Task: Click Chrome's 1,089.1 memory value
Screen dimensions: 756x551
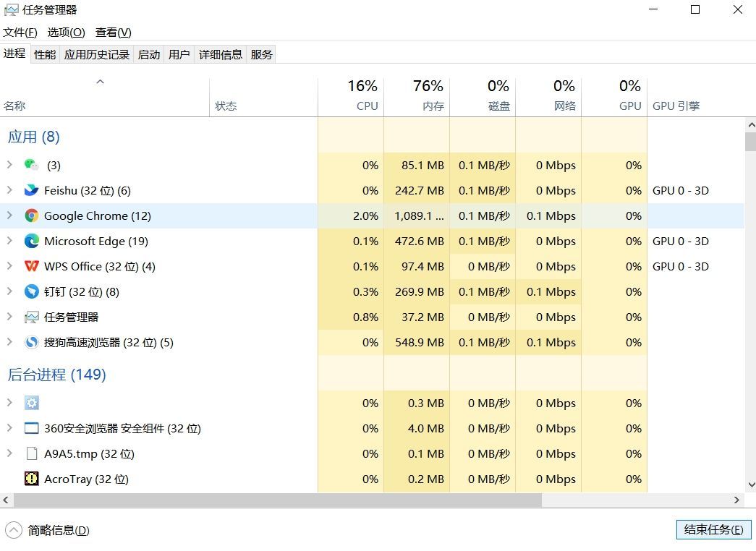Action: click(419, 216)
